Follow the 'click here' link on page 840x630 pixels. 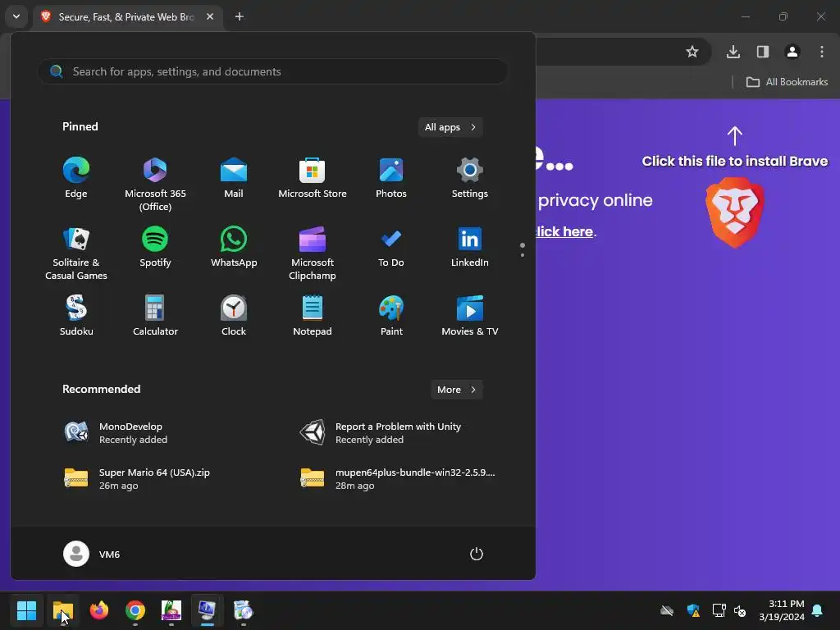(x=564, y=231)
